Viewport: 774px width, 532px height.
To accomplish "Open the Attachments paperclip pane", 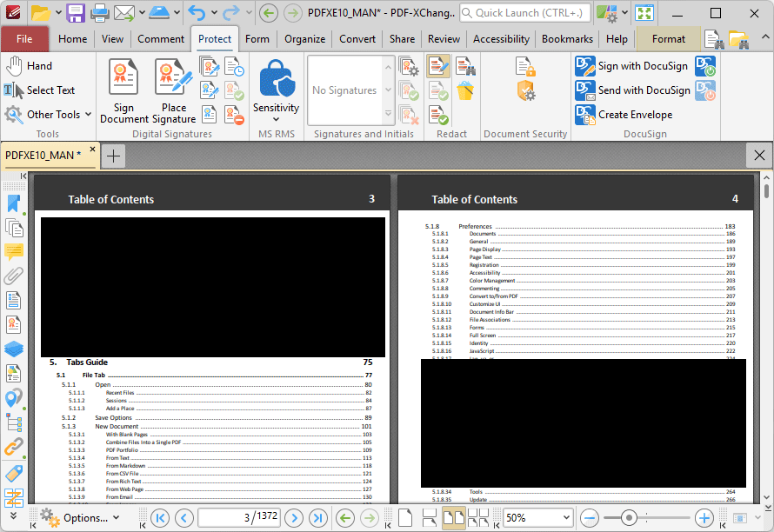I will (14, 276).
